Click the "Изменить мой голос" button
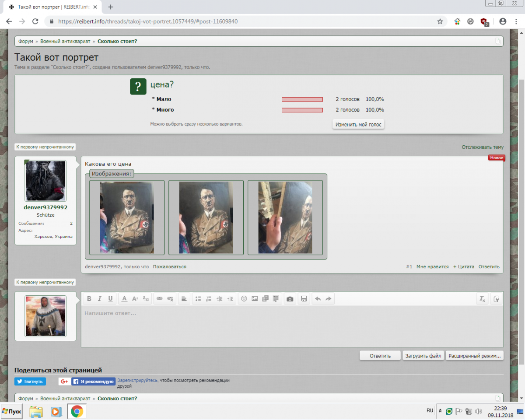The width and height of the screenshot is (525, 420). coord(358,125)
